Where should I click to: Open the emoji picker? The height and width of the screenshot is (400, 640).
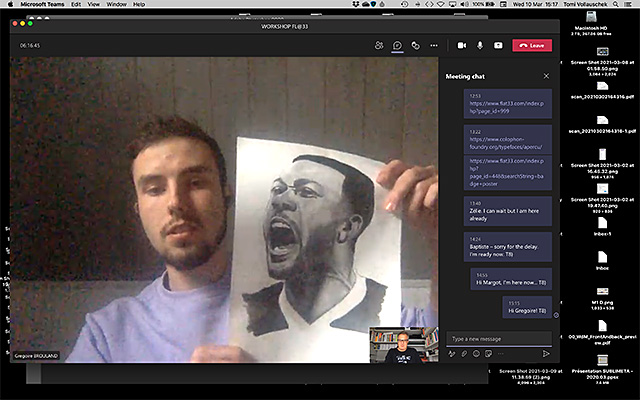click(x=476, y=354)
